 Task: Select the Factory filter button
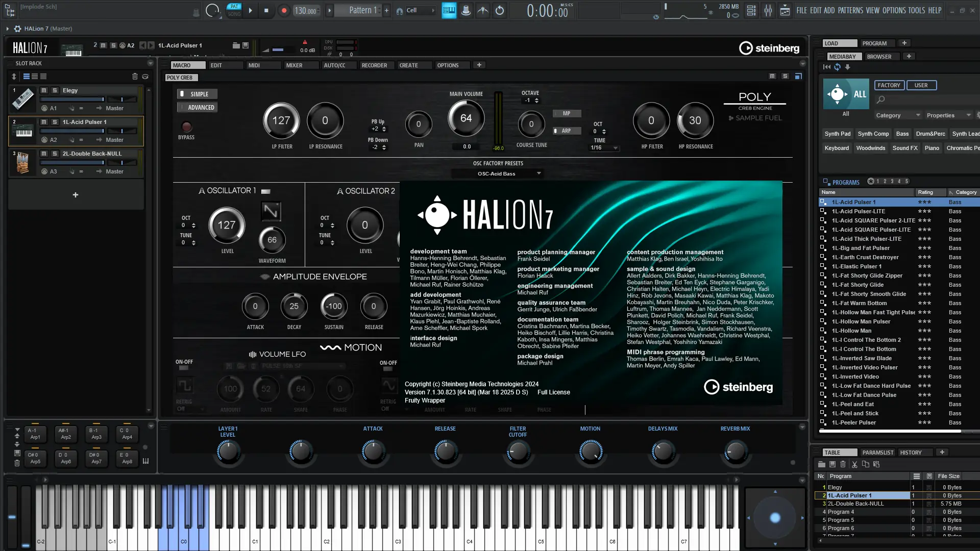[889, 85]
